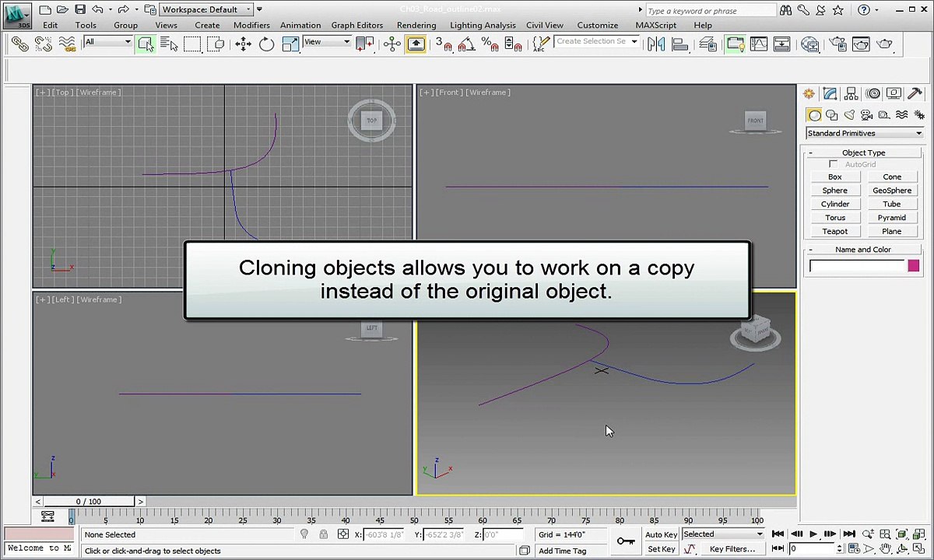Activate the Select and Rotate tool
This screenshot has width=934, height=560.
coord(267,44)
